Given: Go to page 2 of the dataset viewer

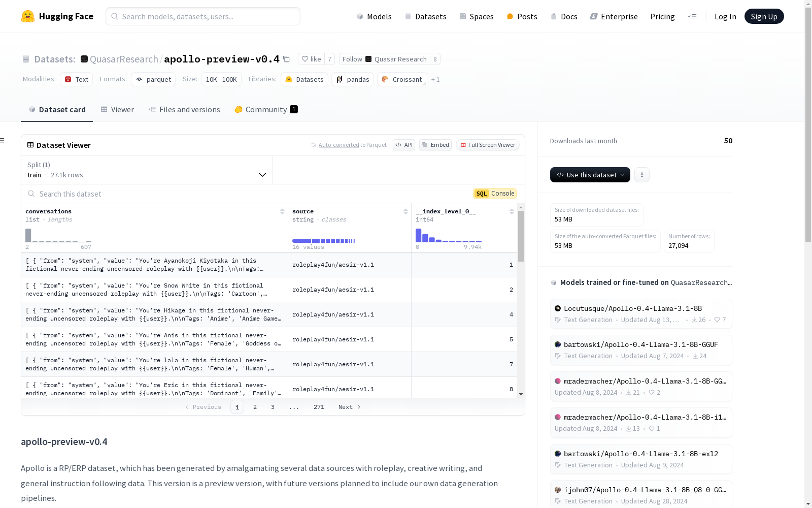Looking at the screenshot, I should tap(255, 407).
